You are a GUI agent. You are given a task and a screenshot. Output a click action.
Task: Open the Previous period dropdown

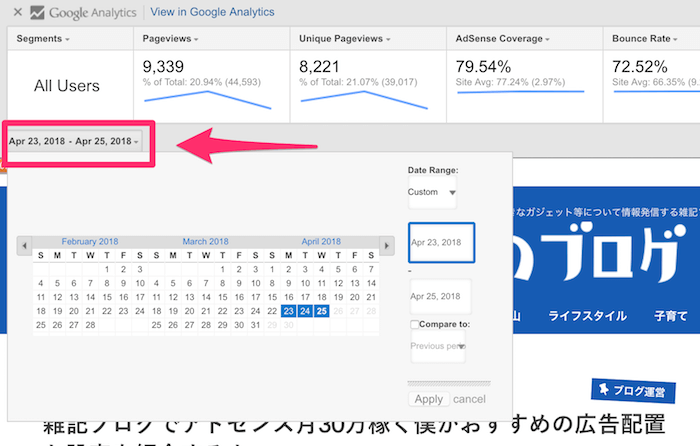tap(438, 346)
